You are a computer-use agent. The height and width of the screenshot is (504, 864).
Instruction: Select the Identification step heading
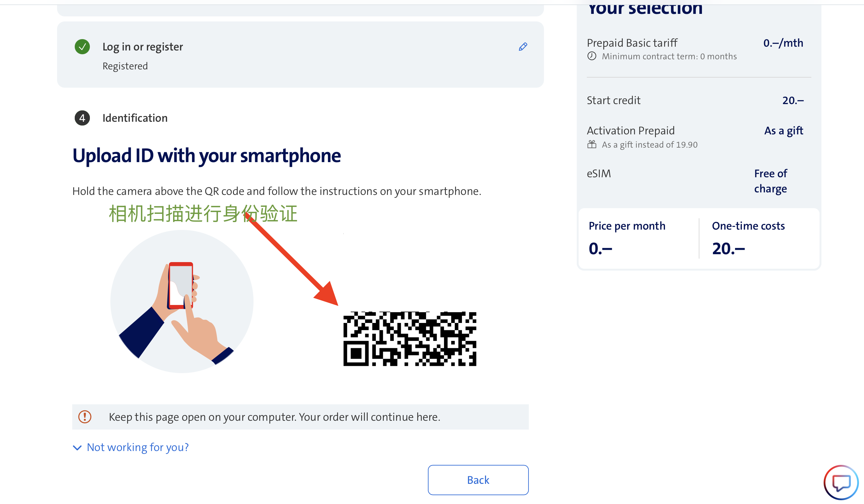click(135, 118)
